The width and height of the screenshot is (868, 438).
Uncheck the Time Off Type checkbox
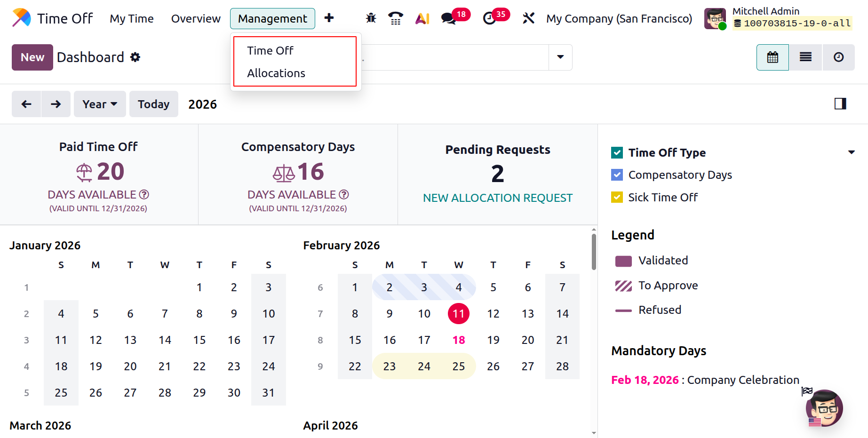617,152
